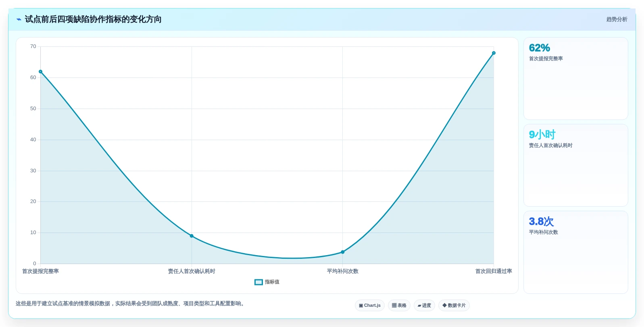644x327 pixels.
Task: Click the 趋势分析 label in the header
Action: [x=617, y=19]
